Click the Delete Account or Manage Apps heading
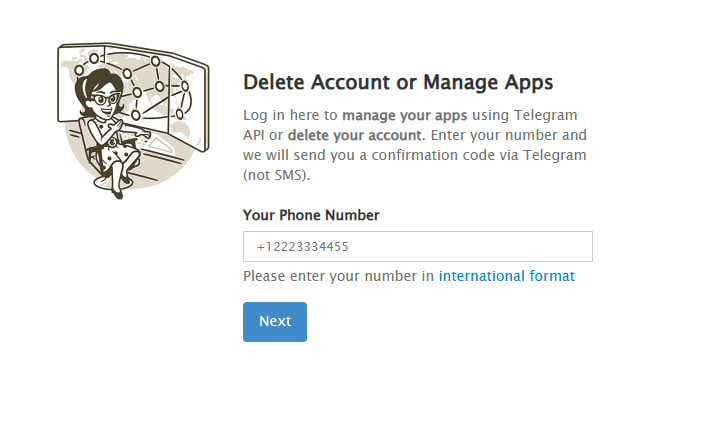714x425 pixels. pos(398,82)
